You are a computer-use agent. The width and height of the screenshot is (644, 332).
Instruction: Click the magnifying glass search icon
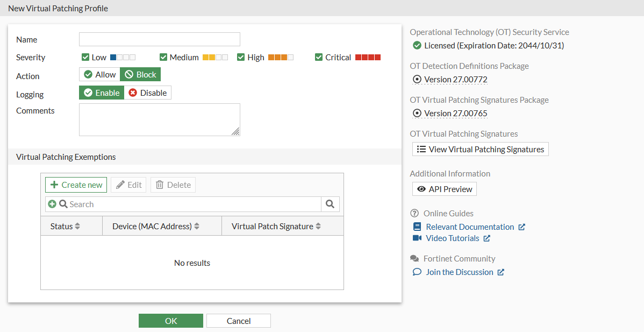[x=330, y=204]
